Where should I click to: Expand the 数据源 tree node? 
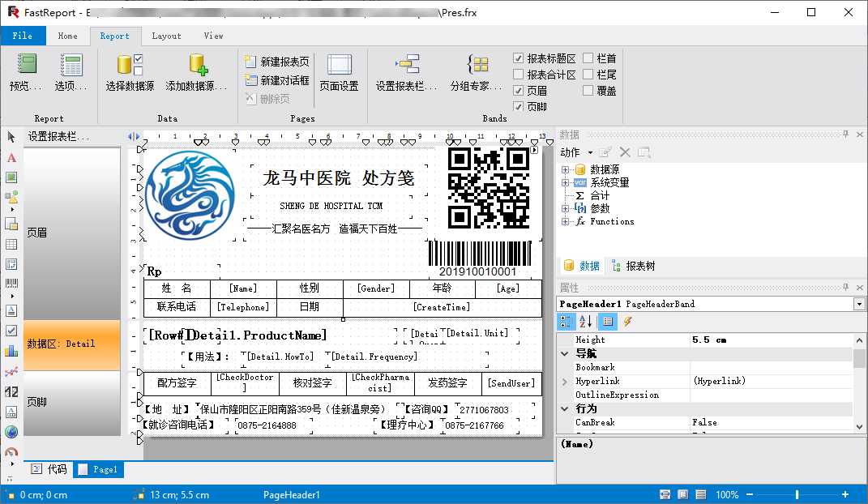coord(565,169)
